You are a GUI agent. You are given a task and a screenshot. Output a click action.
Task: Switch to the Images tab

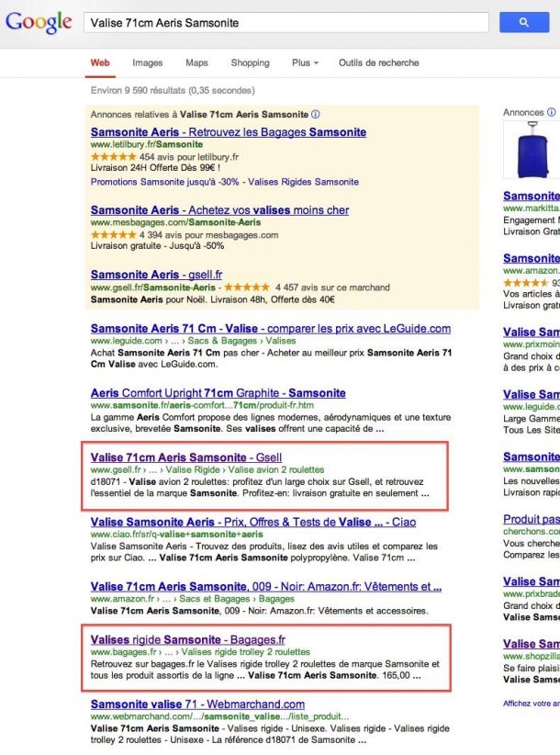147,62
